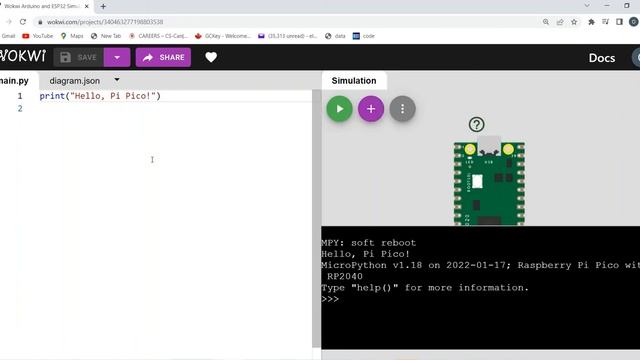
Task: Bookmark this page with the star icon
Action: [574, 22]
